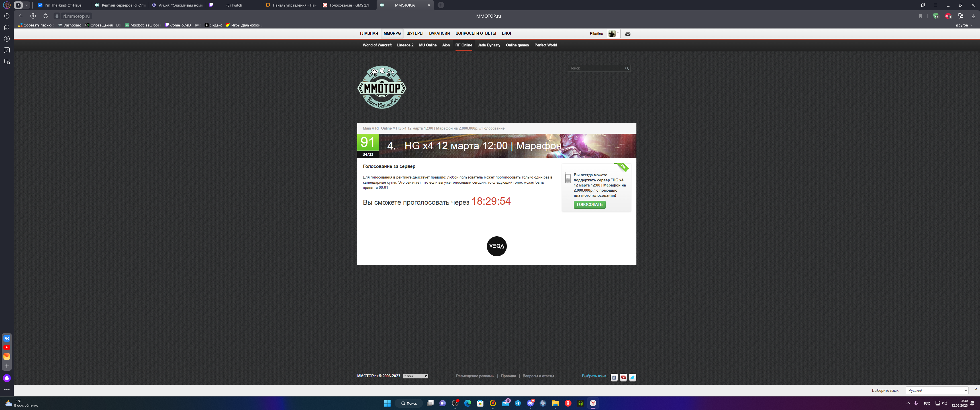Open the bookmarks collection icon in title bar

click(x=923, y=5)
